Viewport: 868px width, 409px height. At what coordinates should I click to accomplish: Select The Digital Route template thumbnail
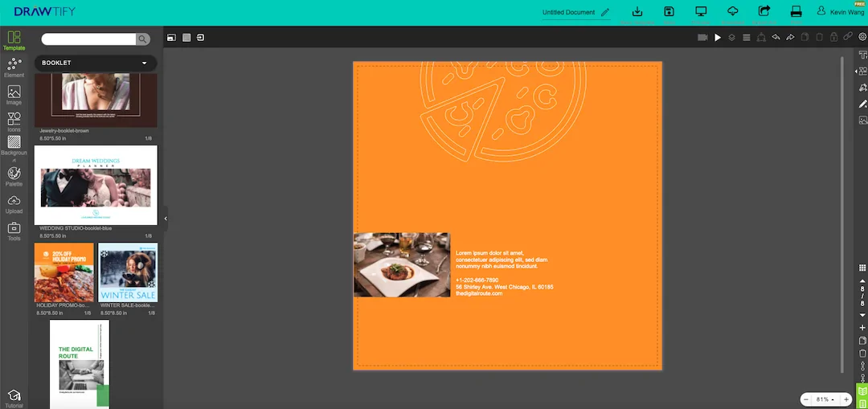(x=79, y=364)
